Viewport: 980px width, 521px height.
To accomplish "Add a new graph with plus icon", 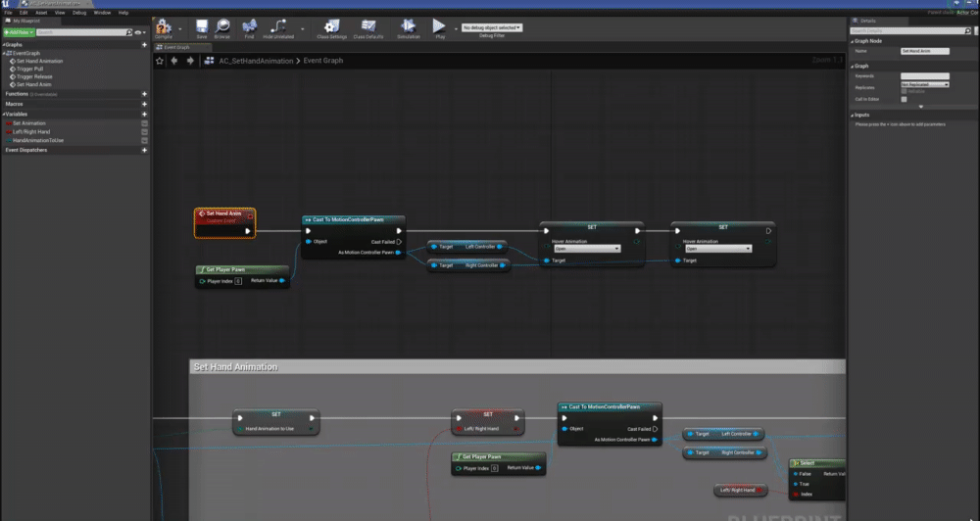I will 144,45.
